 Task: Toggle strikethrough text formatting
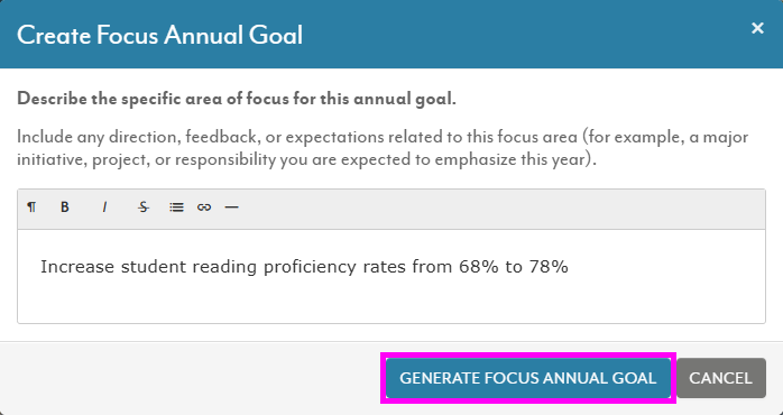point(143,207)
